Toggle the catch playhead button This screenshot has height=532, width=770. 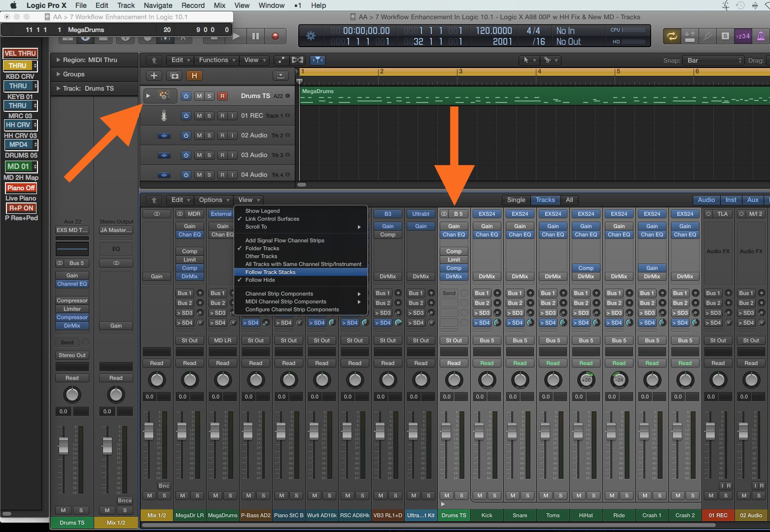[318, 60]
